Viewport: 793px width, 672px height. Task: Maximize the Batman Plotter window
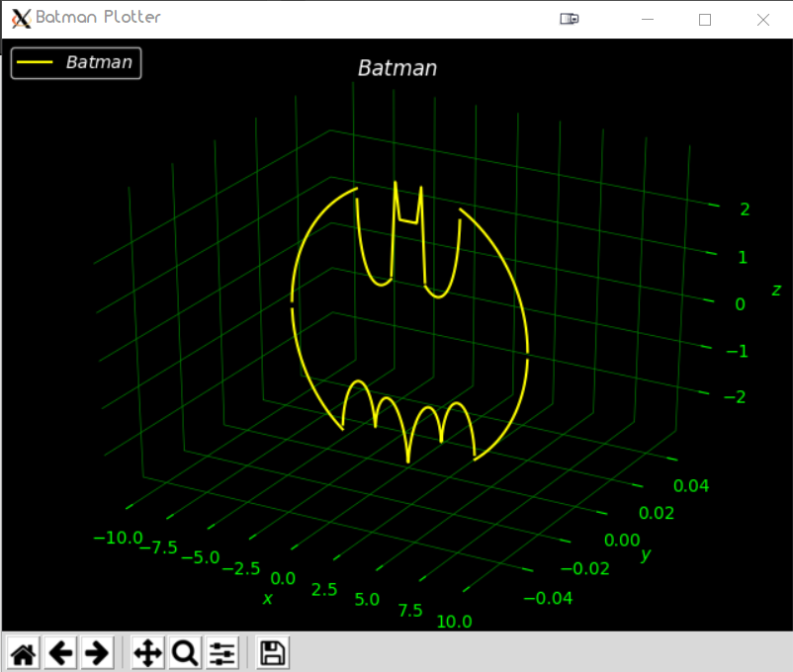click(705, 19)
